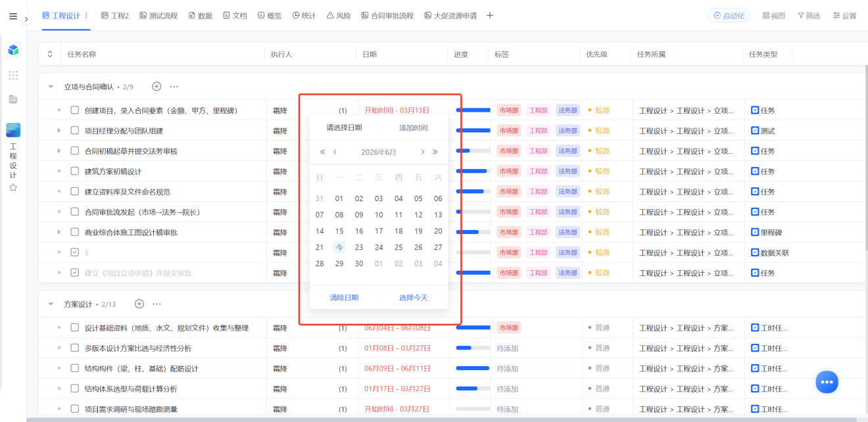Go to next month in calendar
The height and width of the screenshot is (422, 868).
[x=422, y=152]
